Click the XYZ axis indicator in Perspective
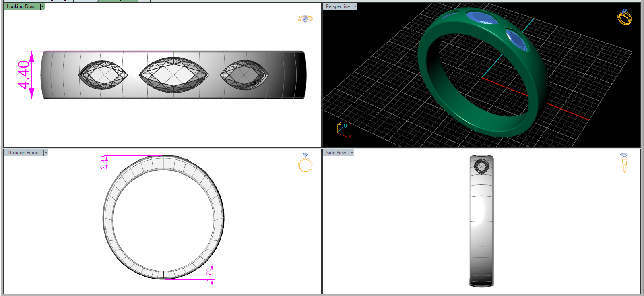644x296 pixels. tap(343, 130)
